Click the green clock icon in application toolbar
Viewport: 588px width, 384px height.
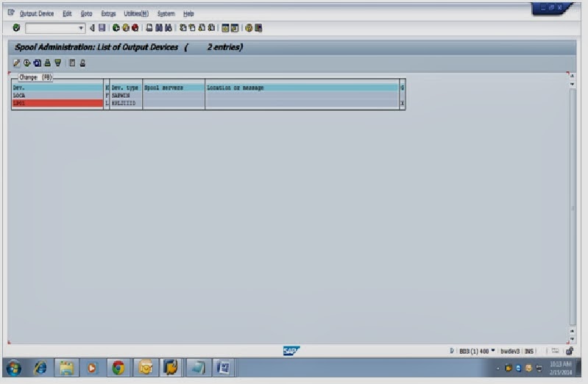tap(26, 63)
